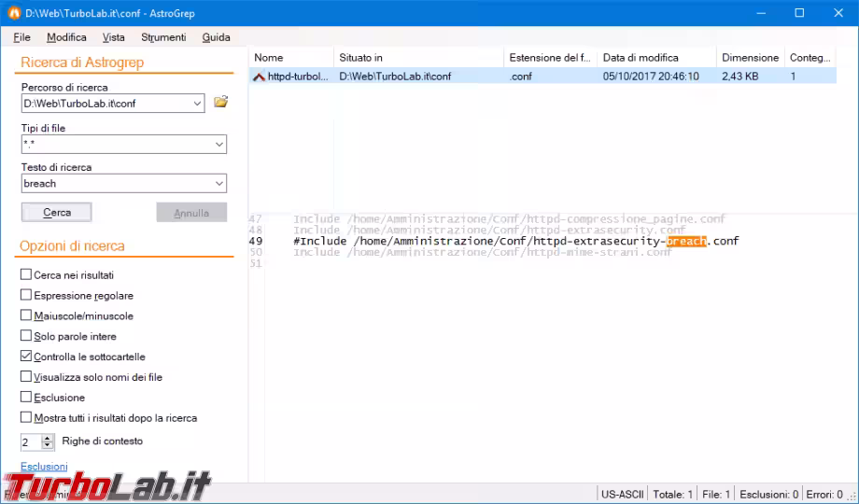Open the Vista menu
859x504 pixels.
[113, 37]
